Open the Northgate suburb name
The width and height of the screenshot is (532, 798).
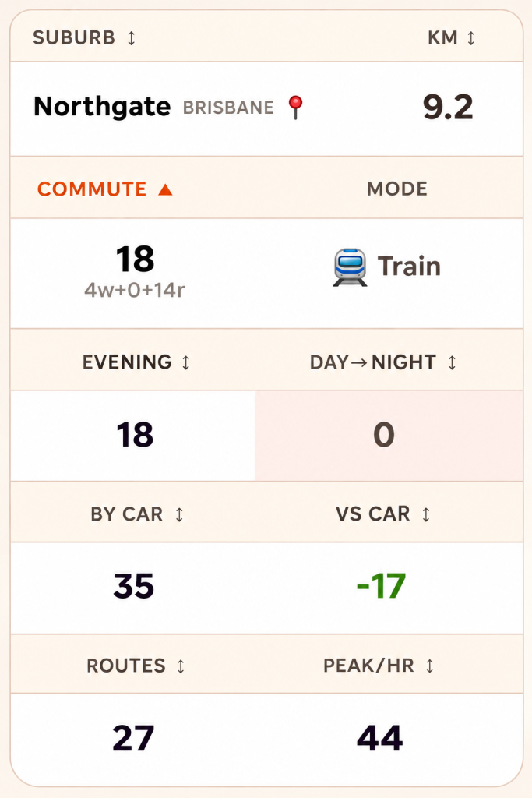[102, 107]
